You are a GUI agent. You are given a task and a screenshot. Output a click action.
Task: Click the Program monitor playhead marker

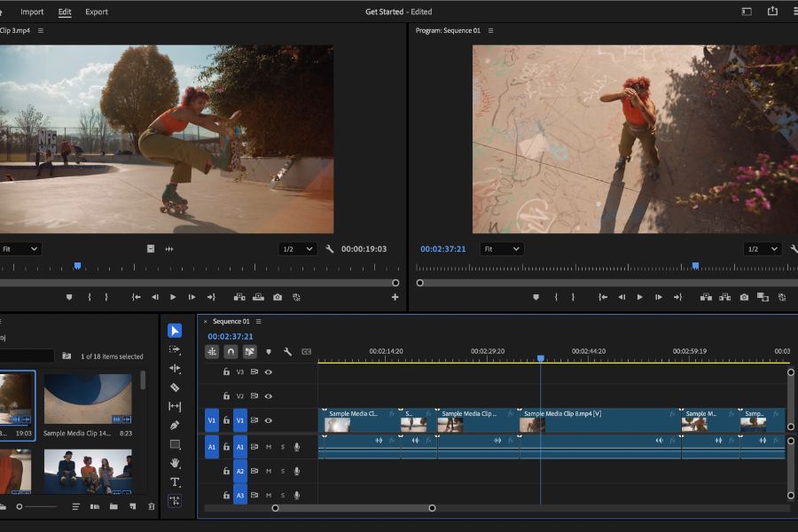click(695, 265)
